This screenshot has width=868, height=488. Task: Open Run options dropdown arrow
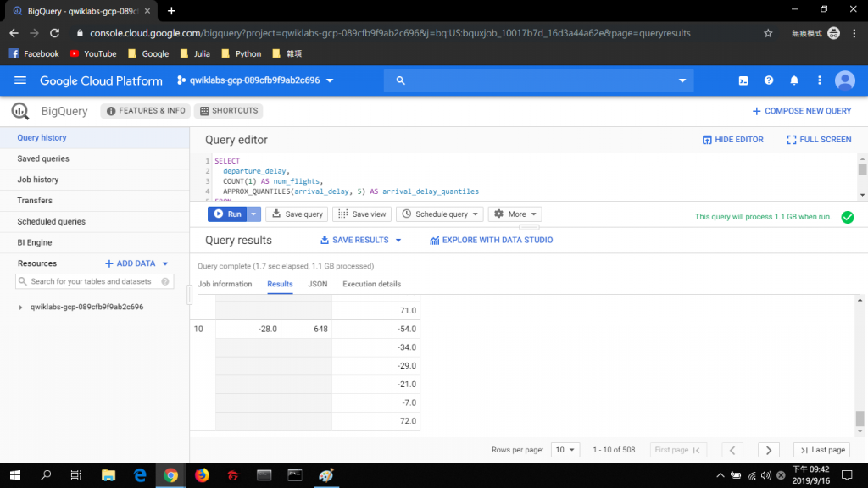pyautogui.click(x=253, y=214)
